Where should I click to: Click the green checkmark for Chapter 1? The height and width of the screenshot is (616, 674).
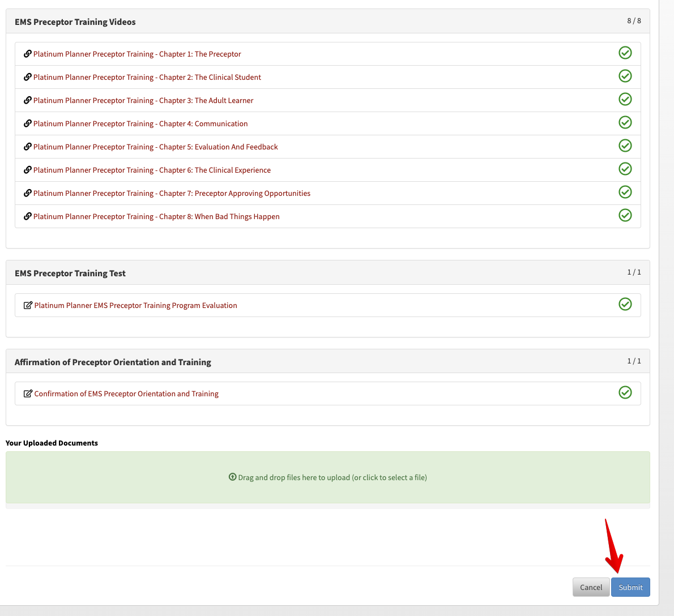[625, 53]
